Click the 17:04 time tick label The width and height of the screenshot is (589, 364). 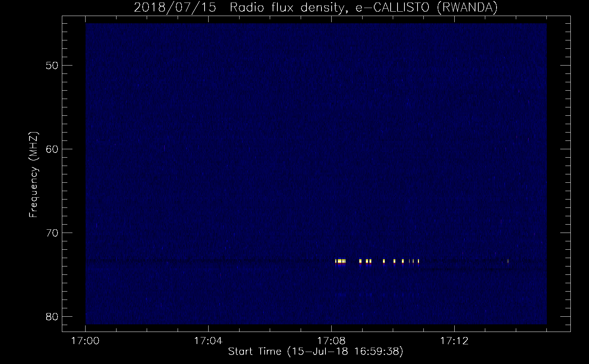pos(208,341)
